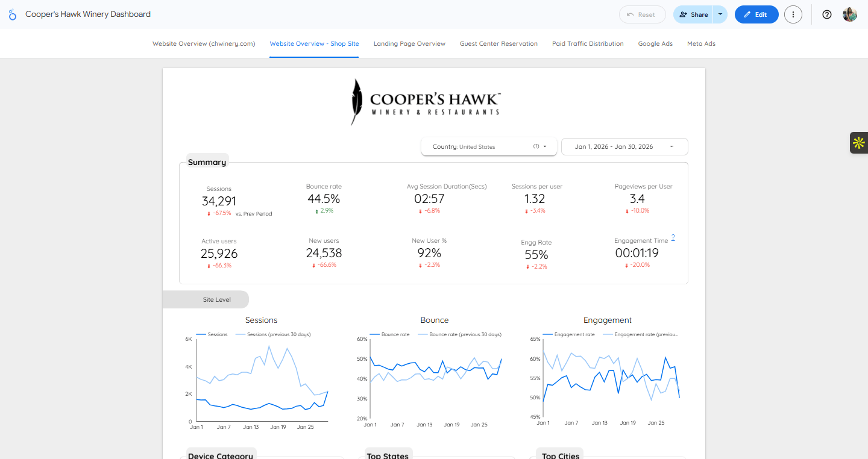Image resolution: width=868 pixels, height=459 pixels.
Task: Open the help question mark icon
Action: [x=827, y=14]
